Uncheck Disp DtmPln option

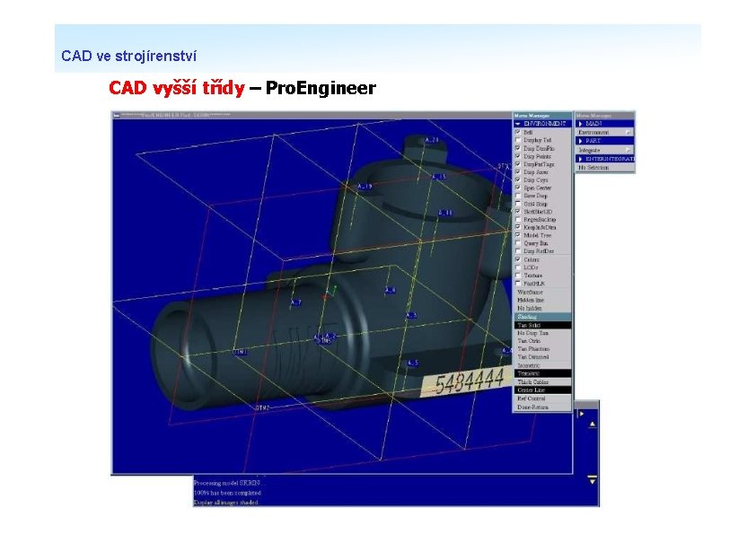(518, 148)
